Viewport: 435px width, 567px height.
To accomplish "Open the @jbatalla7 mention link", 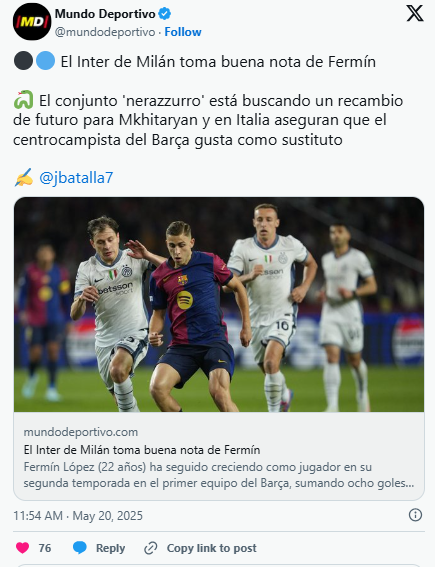I will (76, 178).
